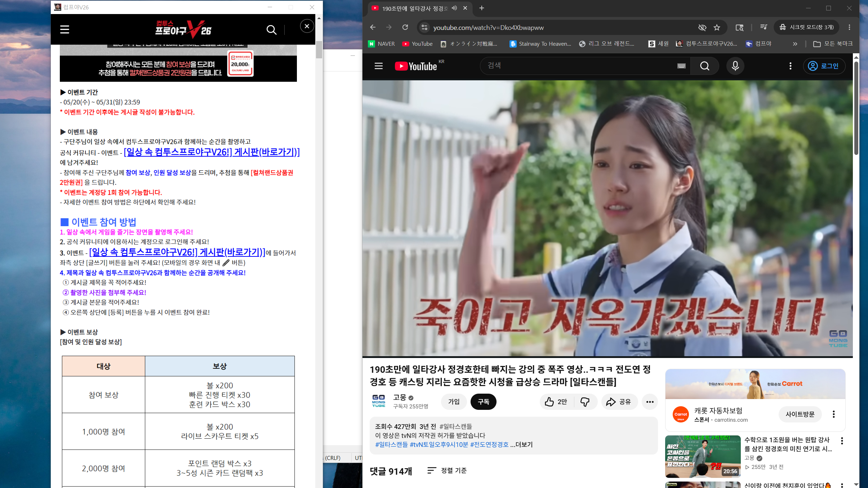Open 정렬 기준 sort dropdown for comments
The image size is (868, 488).
pos(447,470)
